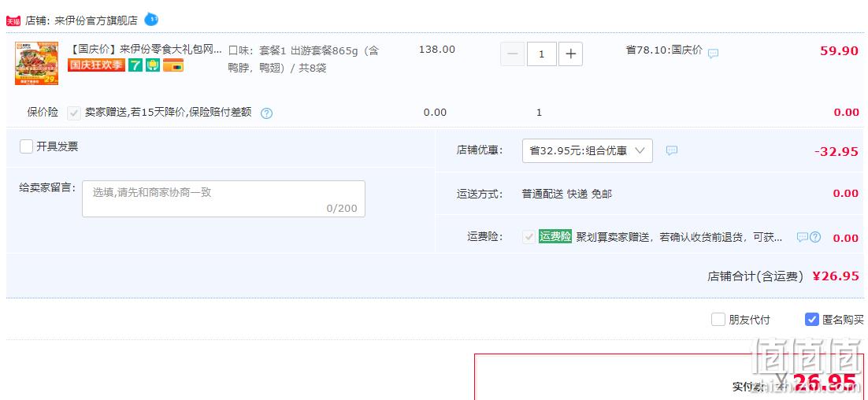The width and height of the screenshot is (868, 400).
Task: Click the 138.00 original price
Action: [x=437, y=50]
